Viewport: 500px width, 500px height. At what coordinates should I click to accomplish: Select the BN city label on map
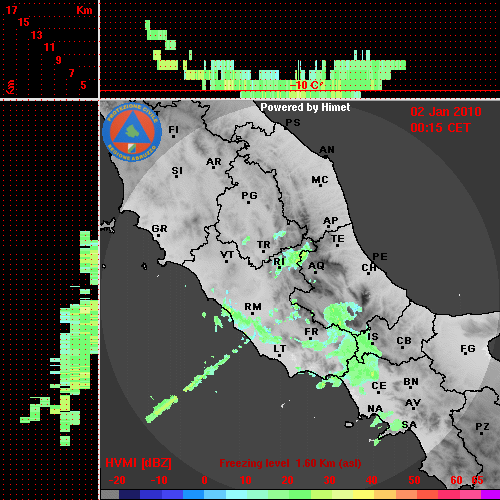point(411,382)
